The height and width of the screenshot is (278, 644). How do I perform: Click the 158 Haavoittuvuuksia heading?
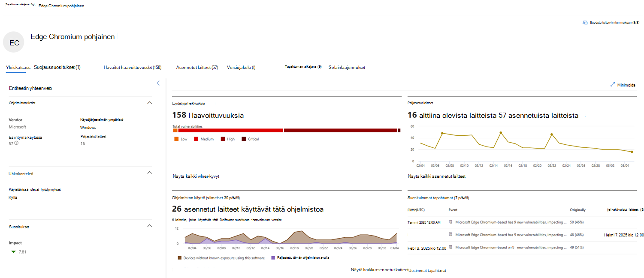click(x=208, y=115)
